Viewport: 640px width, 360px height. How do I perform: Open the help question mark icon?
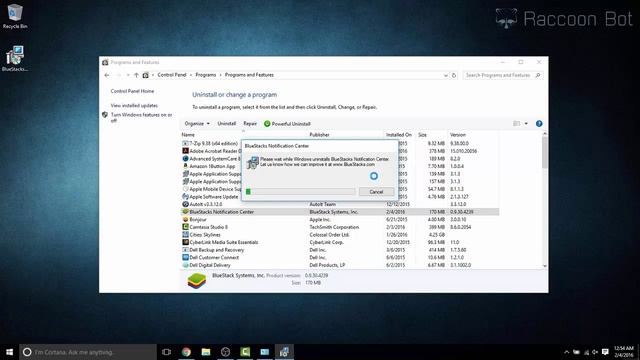click(x=539, y=124)
